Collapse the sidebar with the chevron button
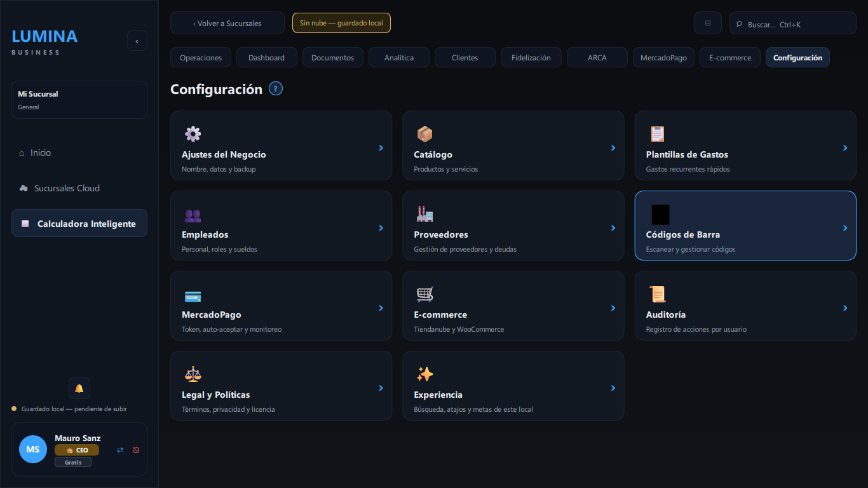Screen dimensions: 868x488 (137, 41)
